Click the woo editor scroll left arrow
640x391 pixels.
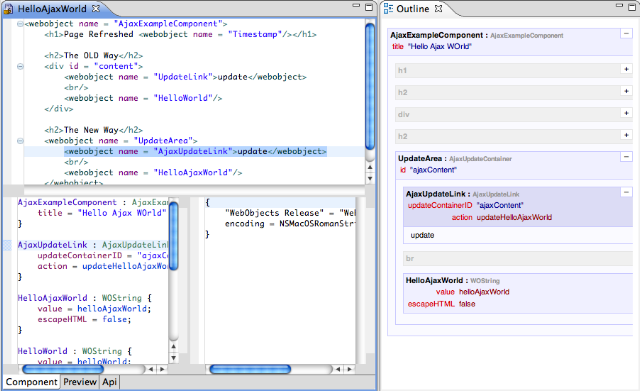point(338,369)
